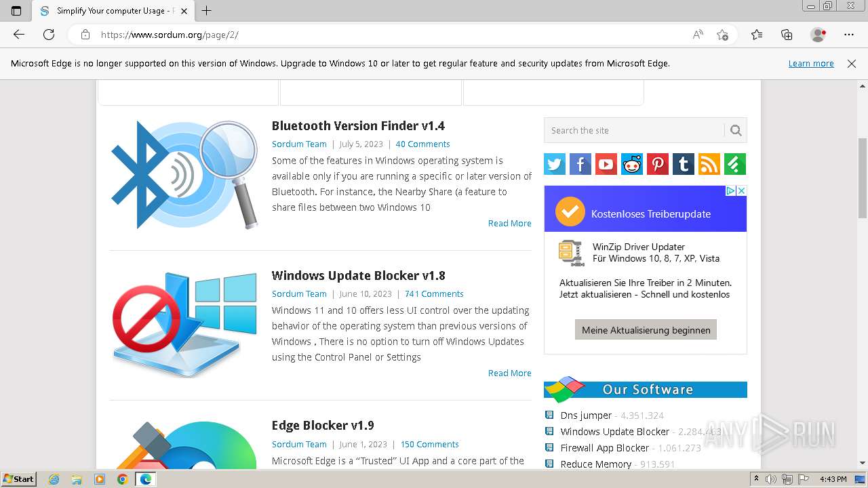Open the 150 Comments link

point(429,444)
